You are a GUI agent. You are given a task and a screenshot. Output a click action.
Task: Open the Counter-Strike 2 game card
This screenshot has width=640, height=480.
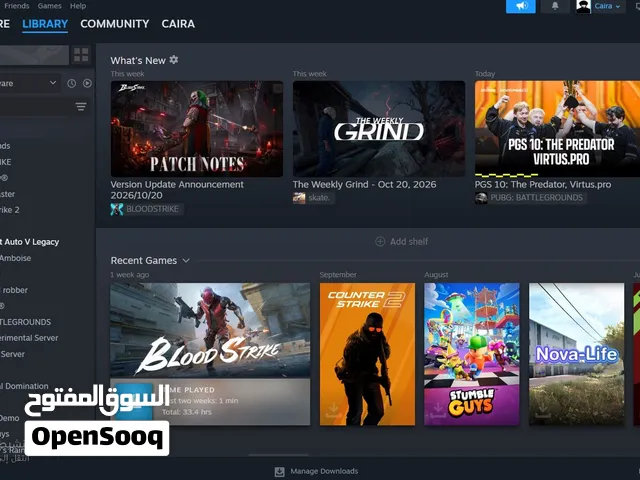pos(367,354)
